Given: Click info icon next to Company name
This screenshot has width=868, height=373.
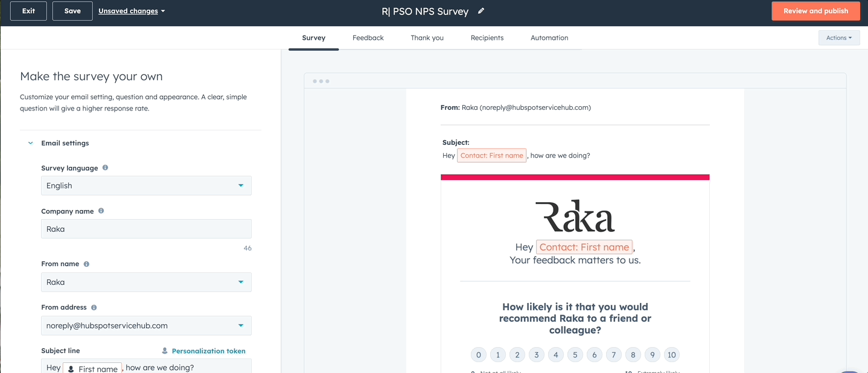Looking at the screenshot, I should tap(101, 211).
